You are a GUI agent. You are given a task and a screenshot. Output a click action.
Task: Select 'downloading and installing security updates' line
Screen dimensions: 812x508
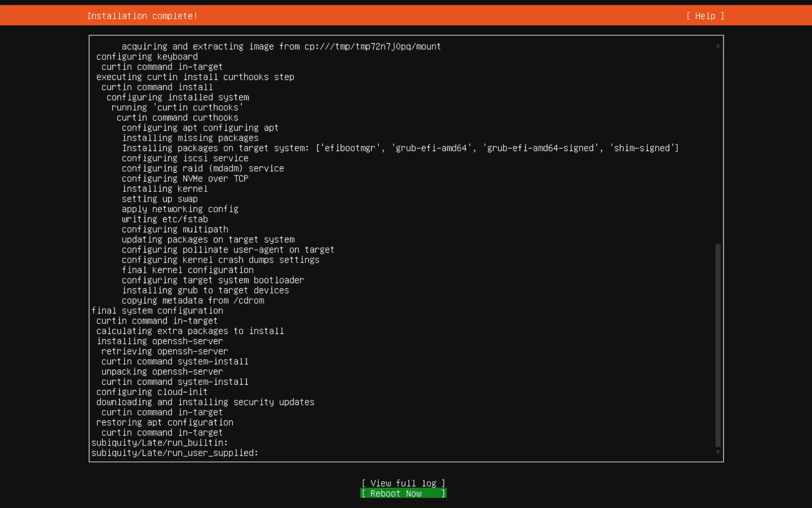click(x=205, y=402)
